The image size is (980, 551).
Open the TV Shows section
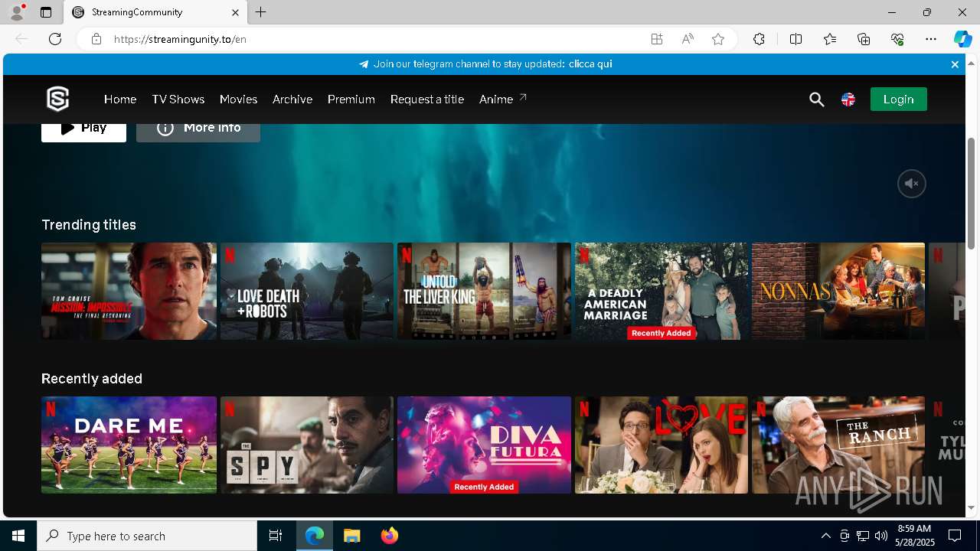[x=178, y=99]
